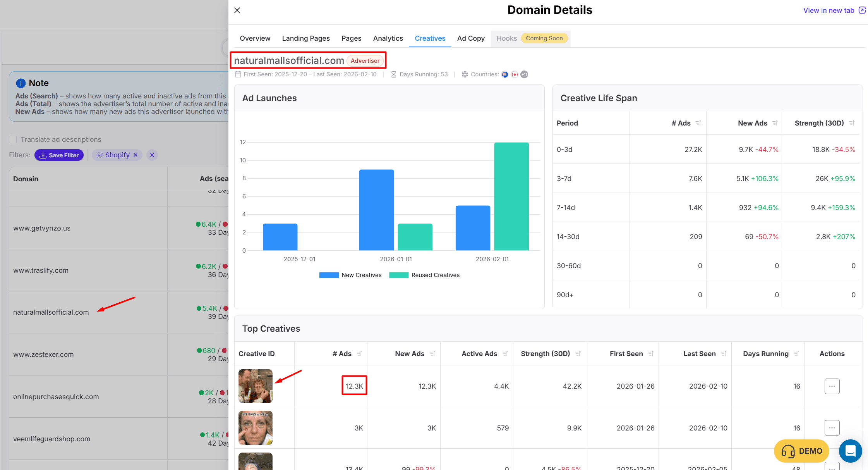This screenshot has width=868, height=470.
Task: Click the Save Filter button
Action: tap(59, 155)
